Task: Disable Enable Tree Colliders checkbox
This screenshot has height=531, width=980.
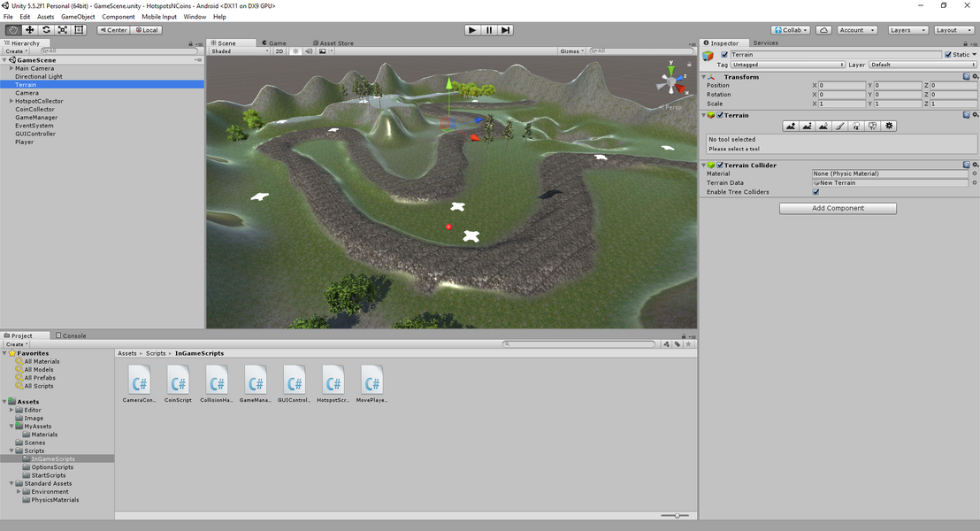Action: coord(815,192)
